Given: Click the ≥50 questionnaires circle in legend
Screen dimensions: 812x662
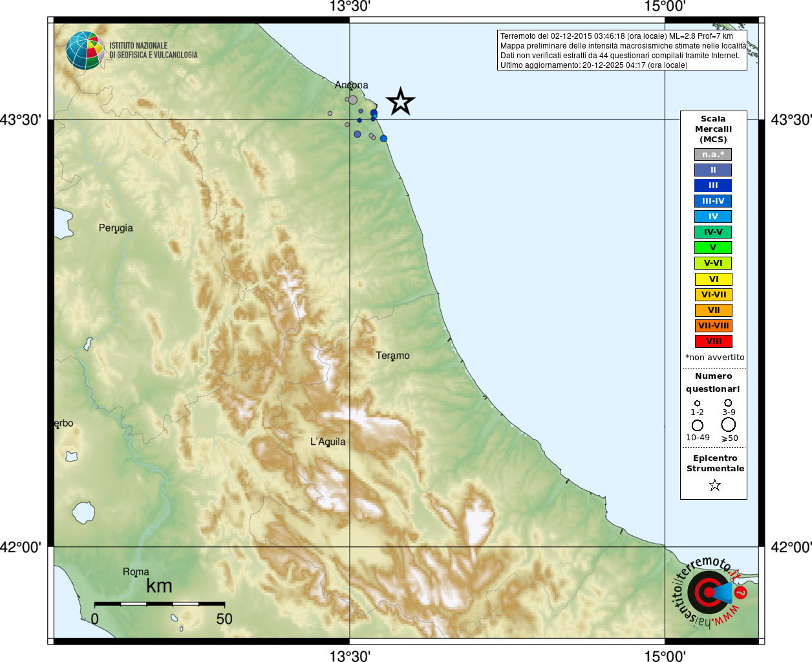Looking at the screenshot, I should [728, 425].
